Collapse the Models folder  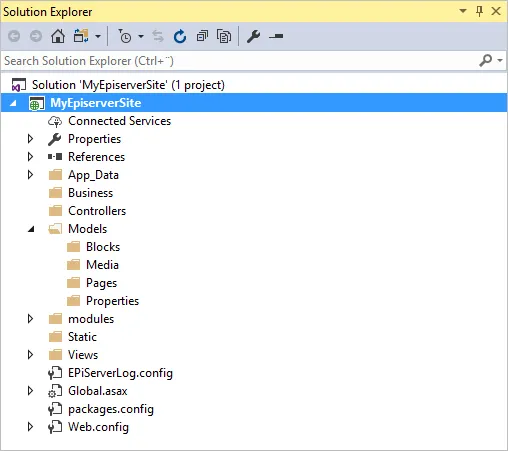coord(31,229)
